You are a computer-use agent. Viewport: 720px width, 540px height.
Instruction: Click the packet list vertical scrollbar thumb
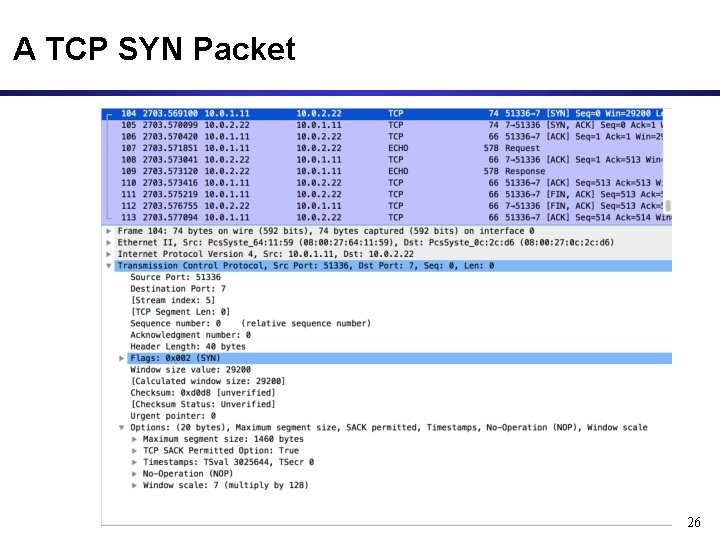pyautogui.click(x=668, y=206)
